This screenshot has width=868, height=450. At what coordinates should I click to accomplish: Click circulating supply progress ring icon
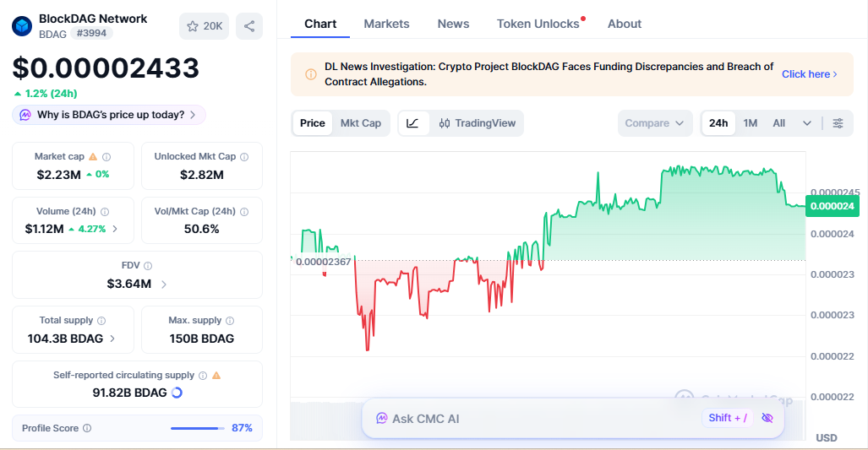point(177,393)
